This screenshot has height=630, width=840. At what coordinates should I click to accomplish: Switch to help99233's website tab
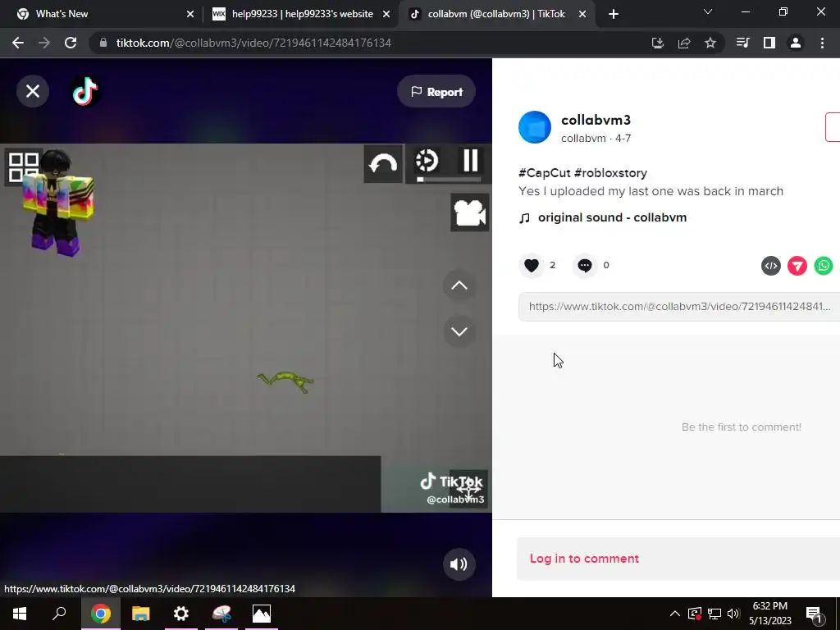302,14
